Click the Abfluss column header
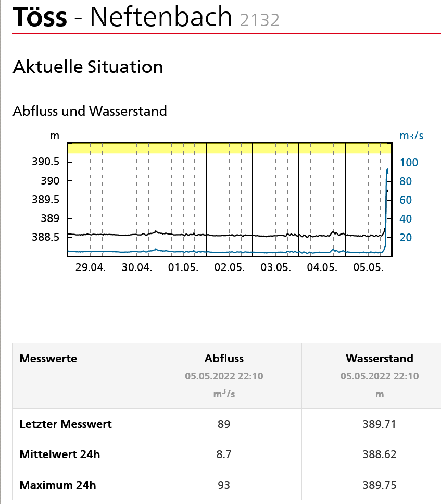The height and width of the screenshot is (504, 441). click(x=224, y=359)
